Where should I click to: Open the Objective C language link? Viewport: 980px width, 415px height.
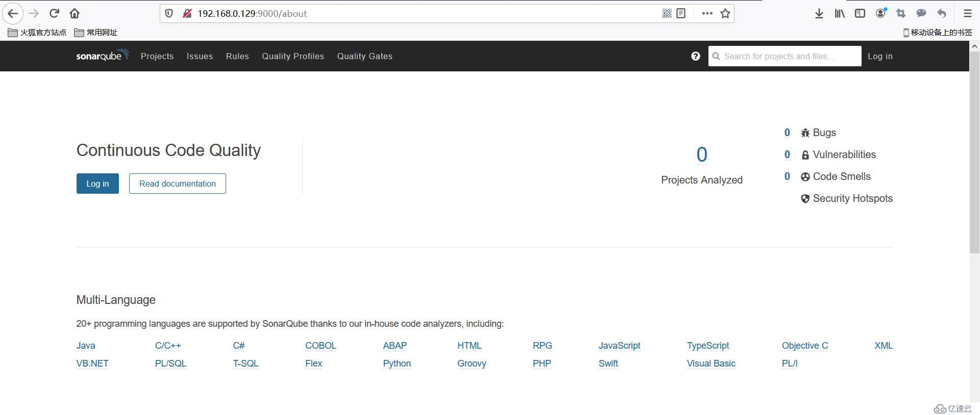pyautogui.click(x=805, y=346)
